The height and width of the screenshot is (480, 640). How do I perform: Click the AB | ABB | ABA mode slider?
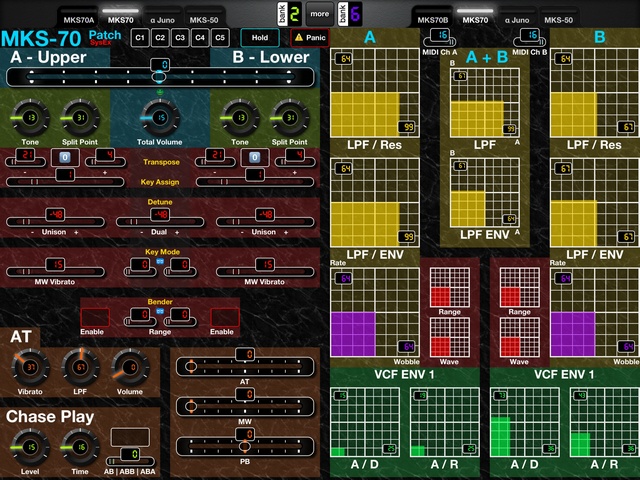pyautogui.click(x=130, y=461)
